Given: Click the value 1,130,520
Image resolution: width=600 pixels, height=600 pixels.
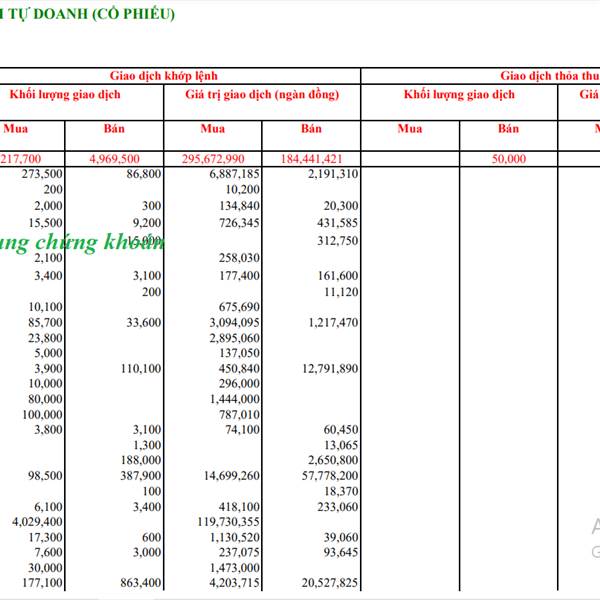Looking at the screenshot, I should pyautogui.click(x=234, y=538).
